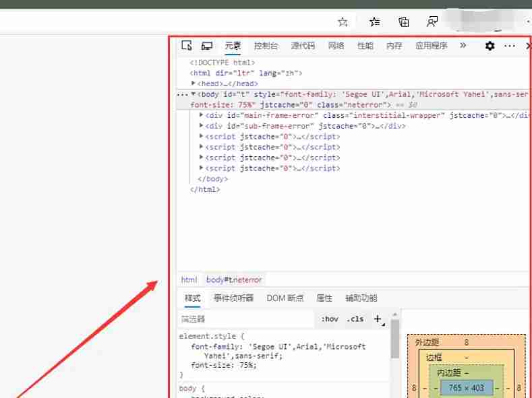Expand the sub-frame-error div node
Image resolution: width=532 pixels, height=398 pixels.
[201, 125]
